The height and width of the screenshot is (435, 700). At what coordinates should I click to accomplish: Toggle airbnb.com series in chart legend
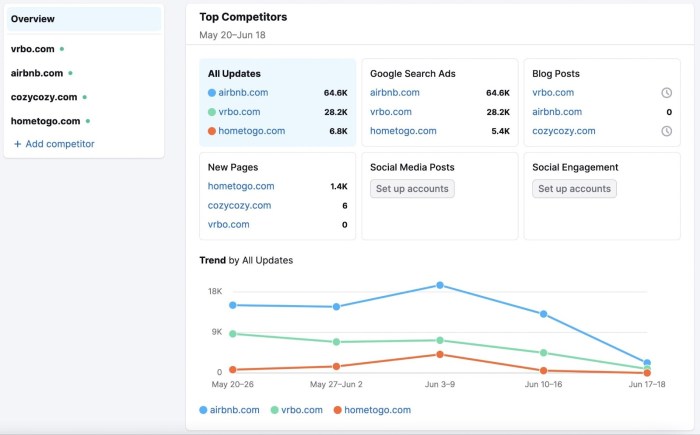coord(229,410)
